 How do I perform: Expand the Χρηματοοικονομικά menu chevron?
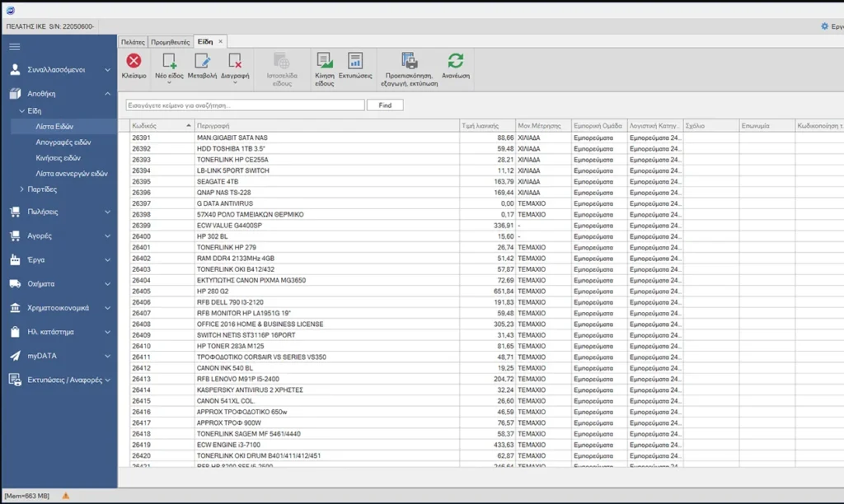pyautogui.click(x=108, y=308)
